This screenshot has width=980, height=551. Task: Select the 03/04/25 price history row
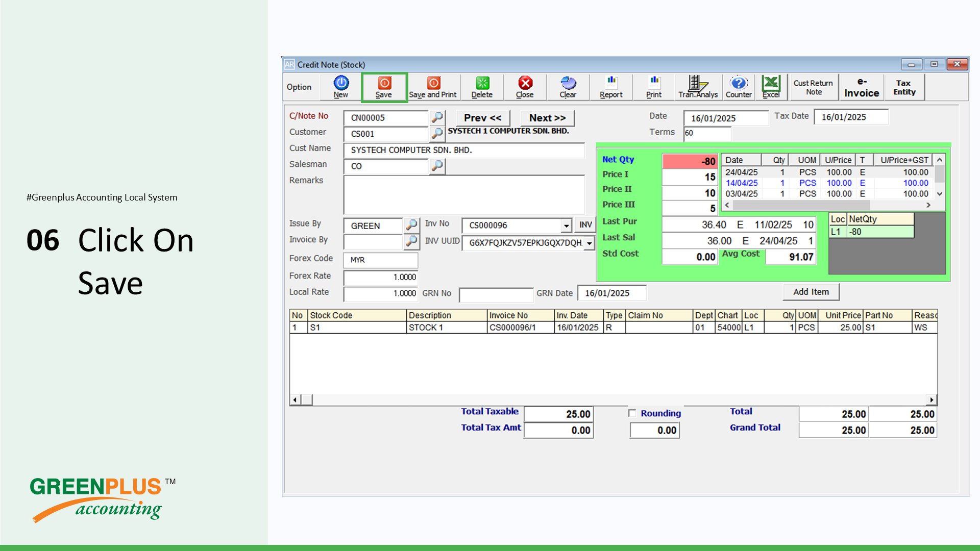pyautogui.click(x=827, y=194)
